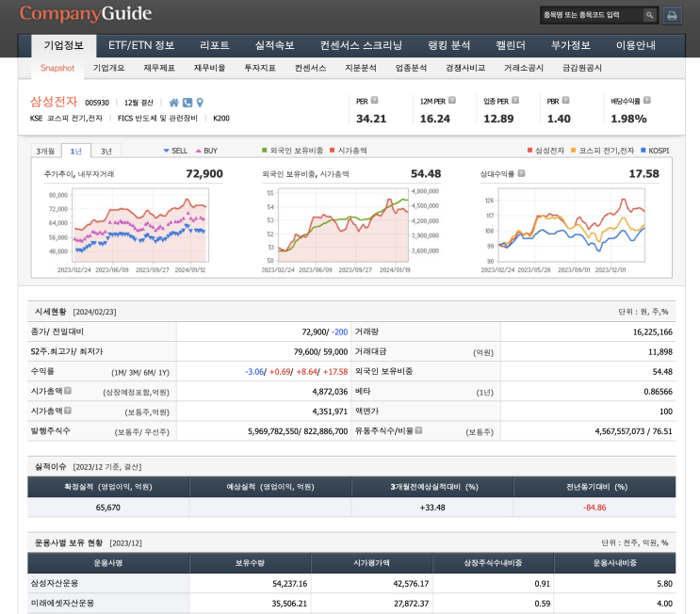Click the company phone icon

187,103
